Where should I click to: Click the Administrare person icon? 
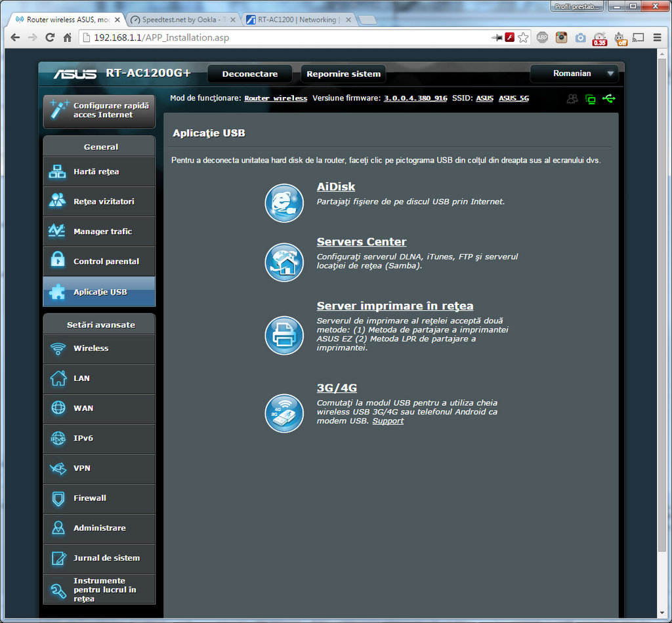tap(58, 528)
